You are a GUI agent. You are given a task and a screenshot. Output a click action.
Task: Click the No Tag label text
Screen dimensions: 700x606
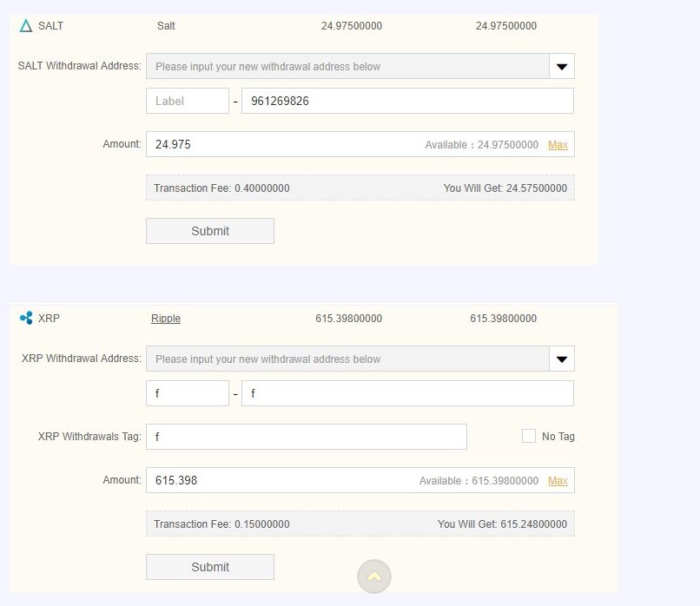click(558, 437)
